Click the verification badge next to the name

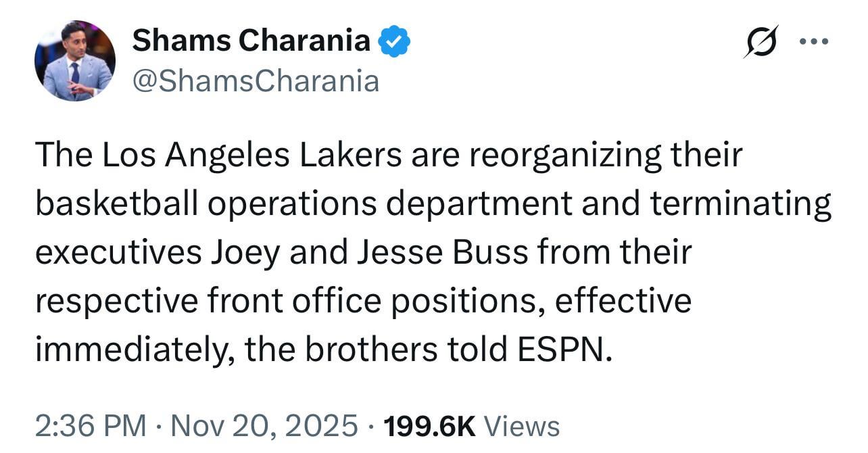(x=392, y=41)
